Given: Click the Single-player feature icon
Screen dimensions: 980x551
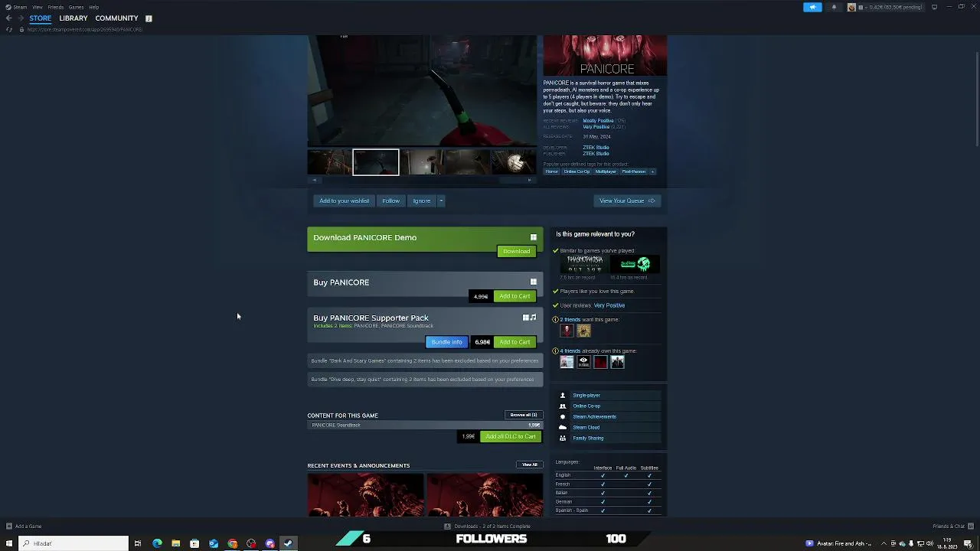Looking at the screenshot, I should click(x=563, y=396).
